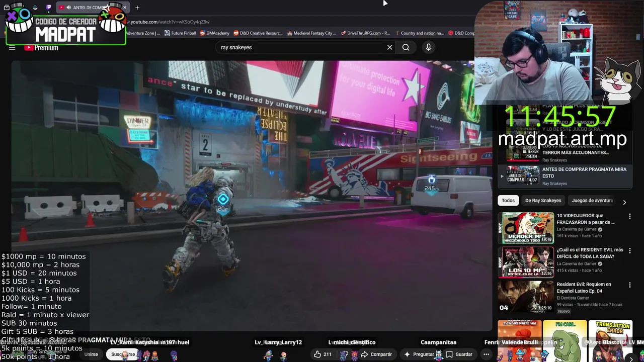
Task: Open a new browser tab with plus
Action: 137,8
